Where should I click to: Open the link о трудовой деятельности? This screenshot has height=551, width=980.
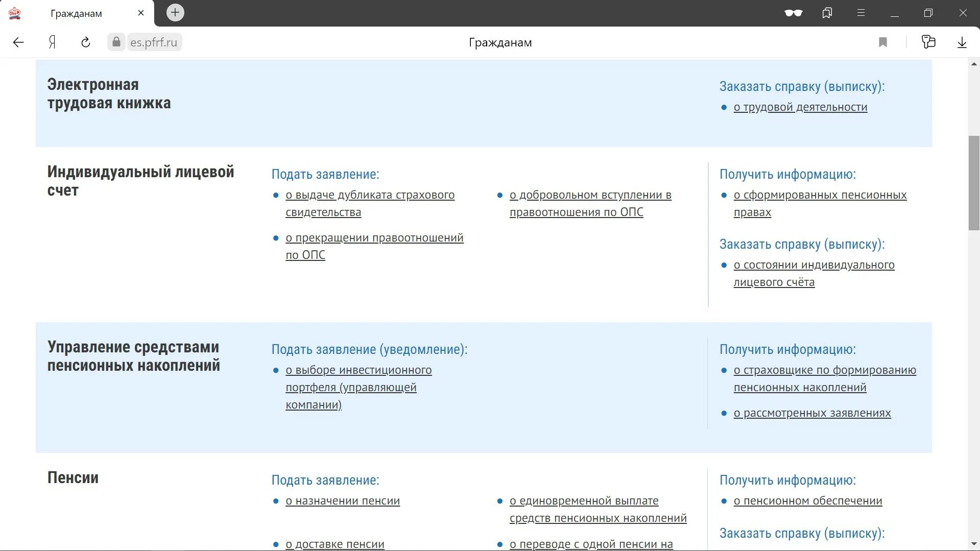click(800, 107)
